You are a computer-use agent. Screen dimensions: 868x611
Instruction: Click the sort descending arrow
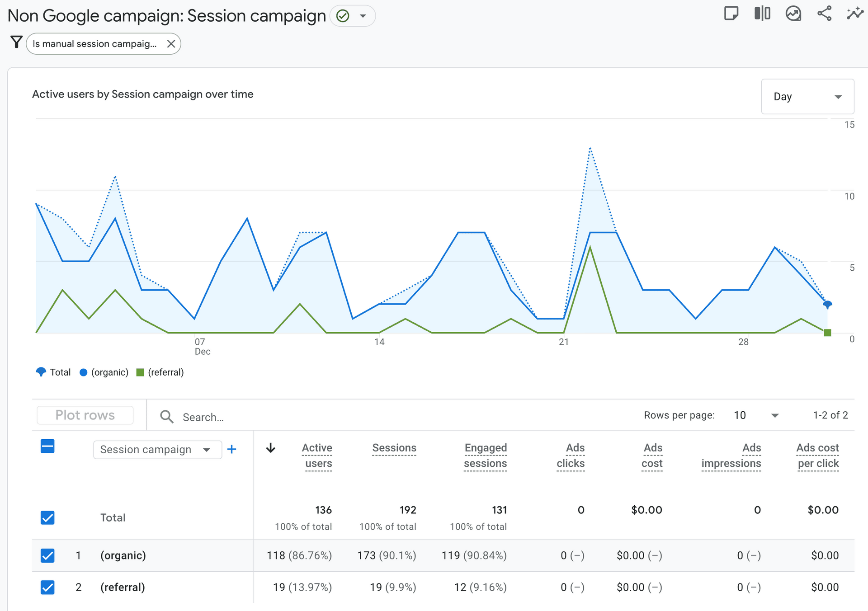click(x=271, y=448)
